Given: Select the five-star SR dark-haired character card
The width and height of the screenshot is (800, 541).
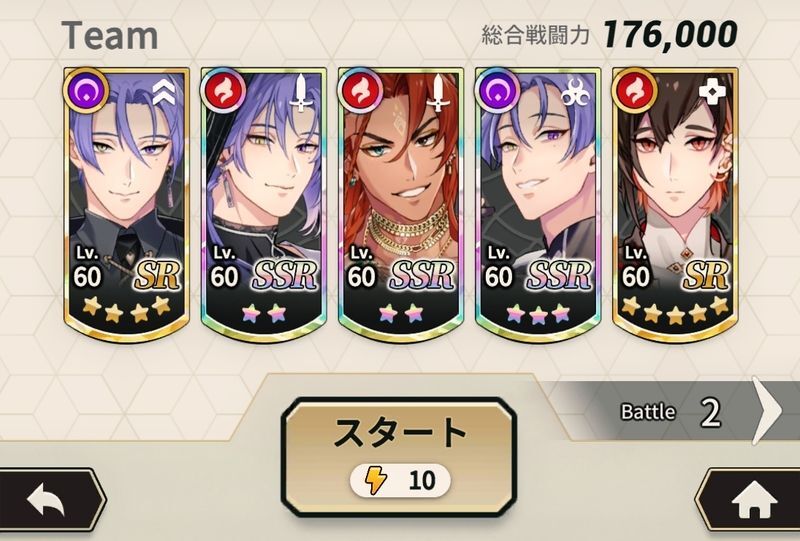Looking at the screenshot, I should 676,204.
